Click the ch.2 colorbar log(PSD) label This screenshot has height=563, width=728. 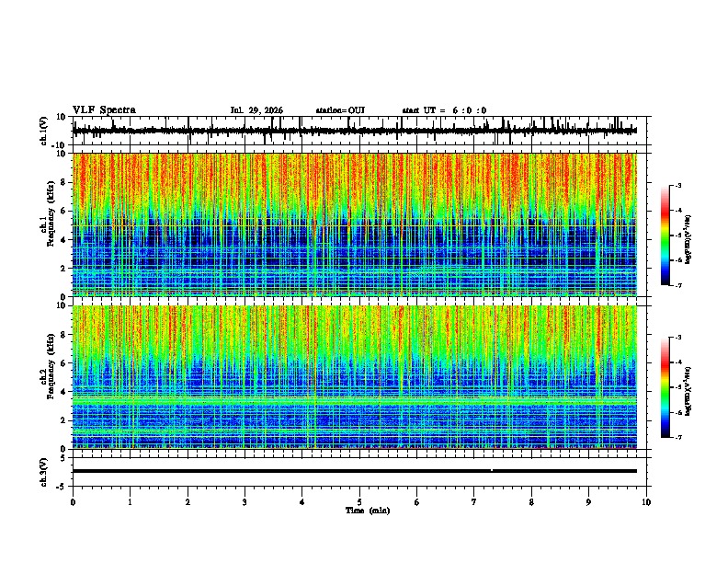[688, 391]
